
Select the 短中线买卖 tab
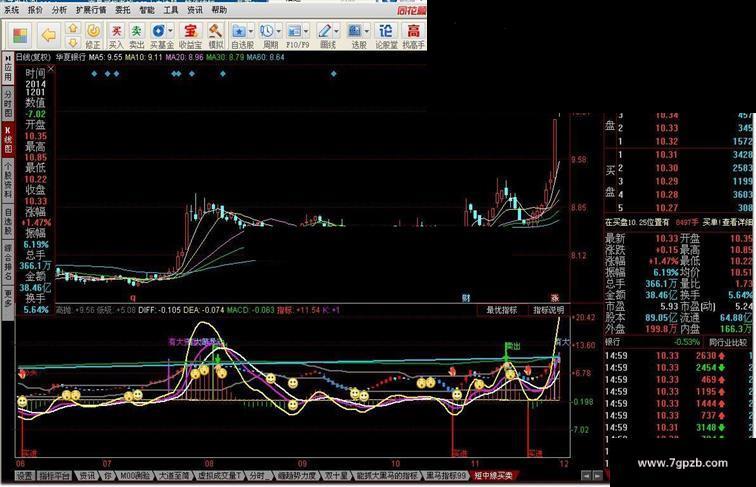tap(493, 476)
